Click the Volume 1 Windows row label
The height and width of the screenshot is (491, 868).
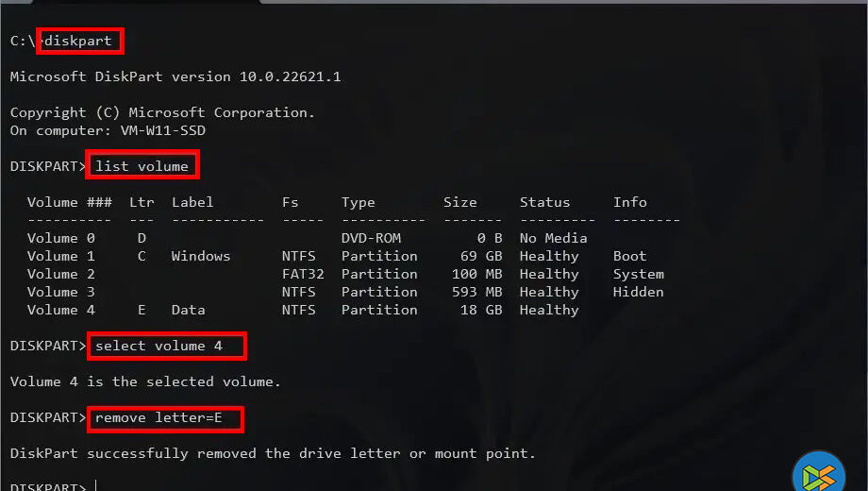tap(200, 256)
